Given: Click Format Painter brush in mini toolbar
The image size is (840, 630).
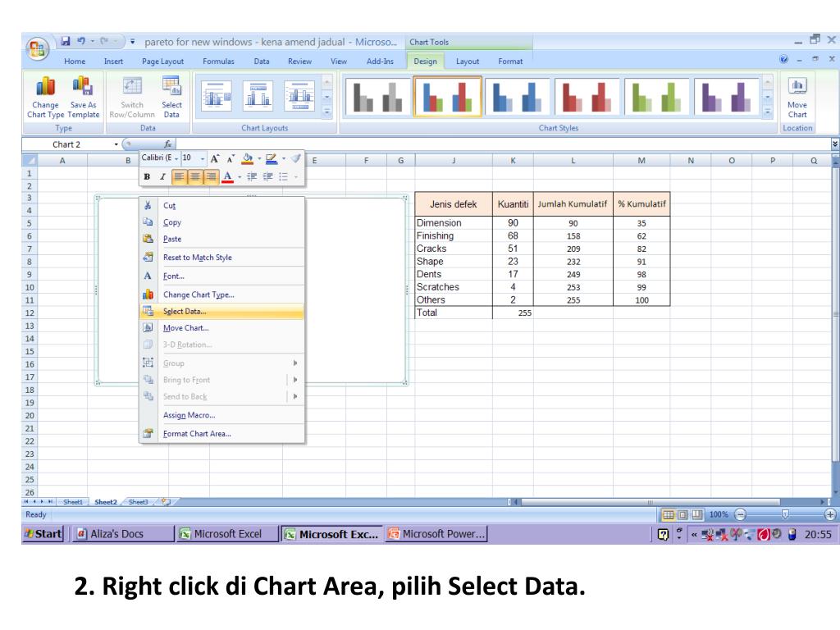Looking at the screenshot, I should [296, 158].
